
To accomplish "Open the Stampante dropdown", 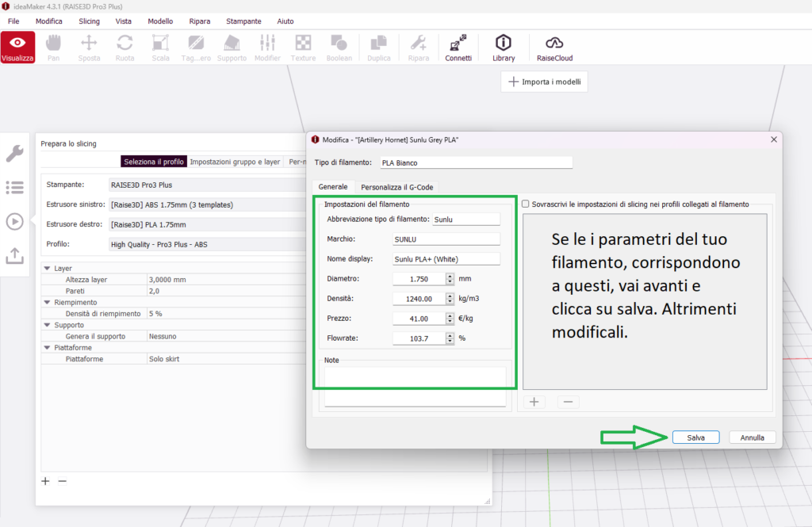I will (x=207, y=185).
